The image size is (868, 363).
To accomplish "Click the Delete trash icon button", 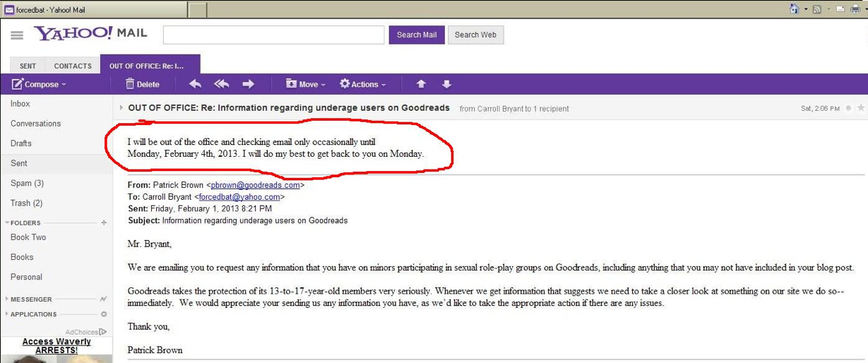I will [143, 84].
